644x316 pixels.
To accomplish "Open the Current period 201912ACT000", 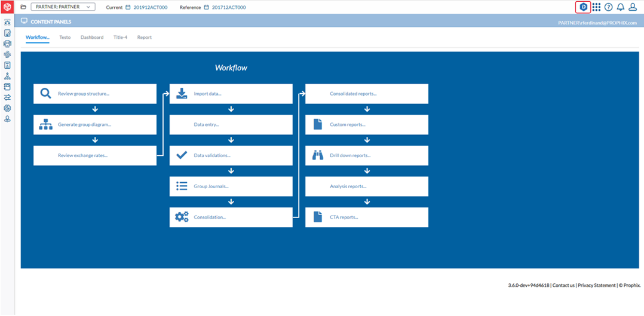I will coord(151,7).
